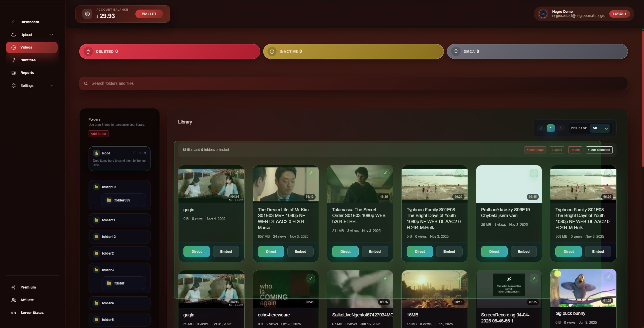Click the DMCA pin icon
Image resolution: width=644 pixels, height=328 pixels.
(x=456, y=52)
